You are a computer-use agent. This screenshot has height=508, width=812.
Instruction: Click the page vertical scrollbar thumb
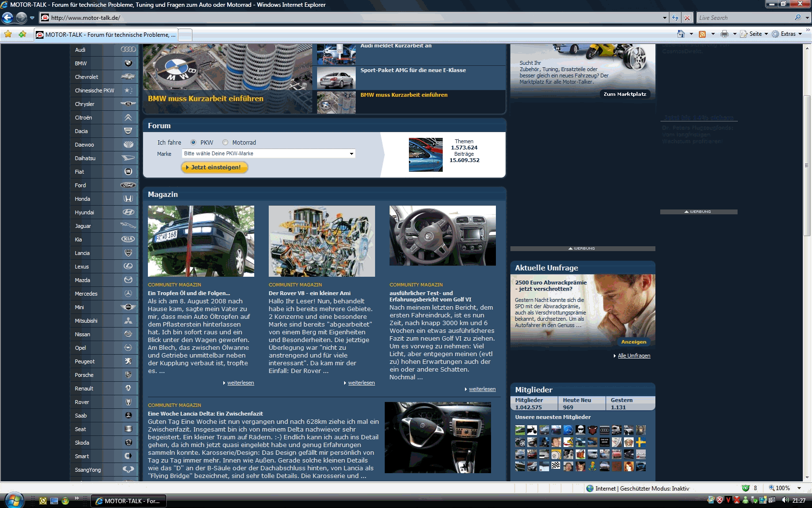coord(807,165)
